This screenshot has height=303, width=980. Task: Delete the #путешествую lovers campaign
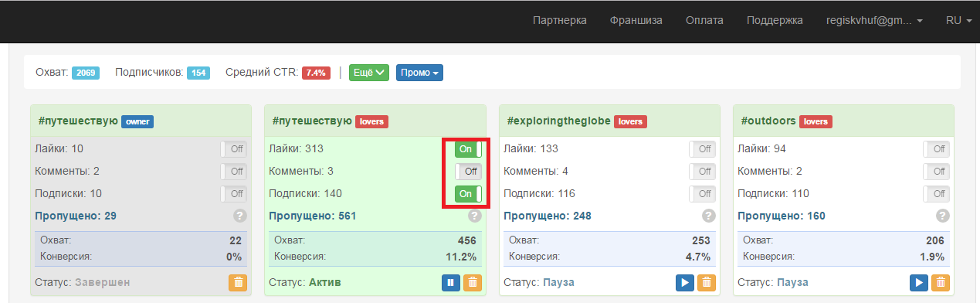click(x=473, y=283)
